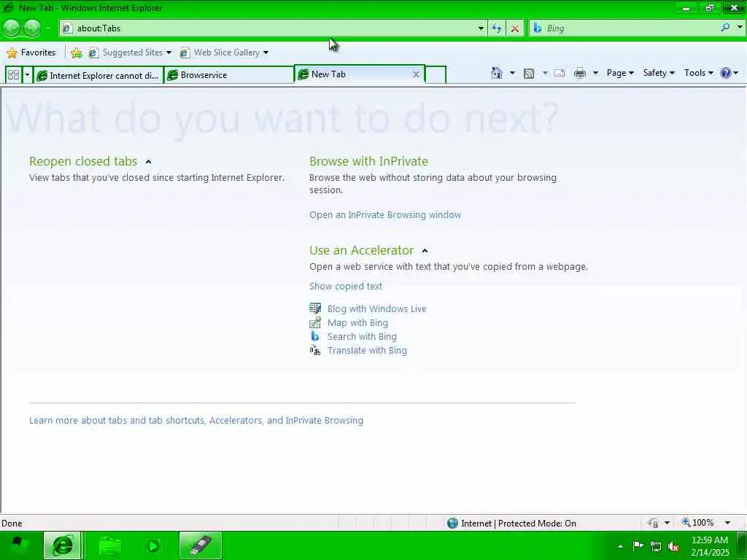Click the 100% zoom level button
Image resolution: width=747 pixels, height=560 pixels.
tap(698, 523)
